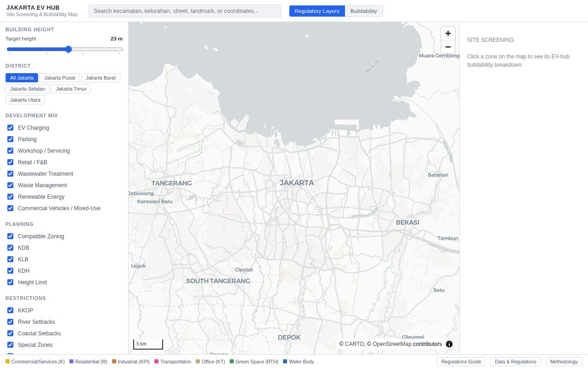Toggle the KLB planning checkbox
Viewport: 588px width, 368px height.
point(10,259)
